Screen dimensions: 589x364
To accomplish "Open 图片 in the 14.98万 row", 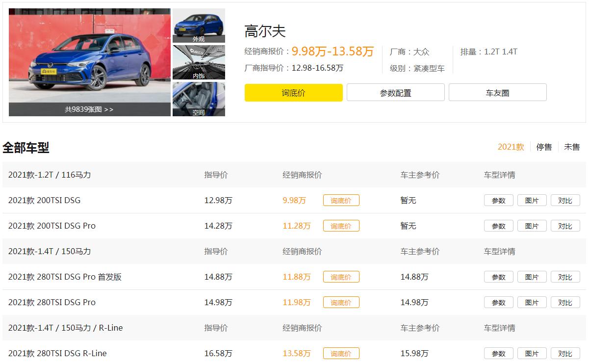I will [x=532, y=302].
